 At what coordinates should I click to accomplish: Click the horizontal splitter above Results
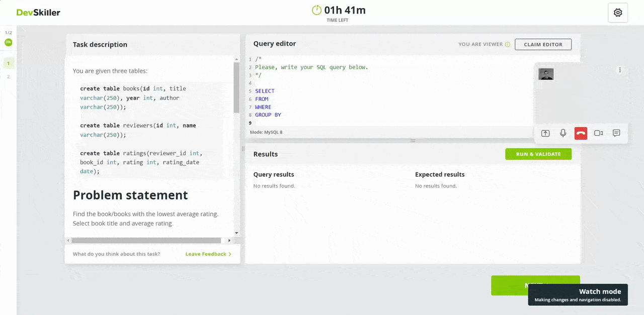click(413, 141)
